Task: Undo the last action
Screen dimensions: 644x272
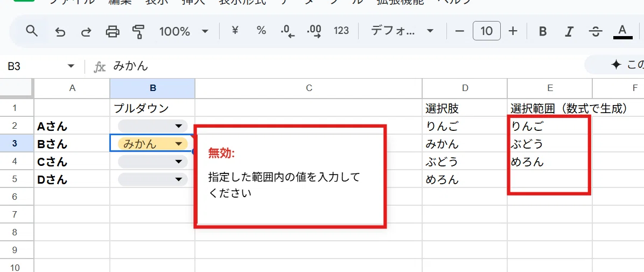Action: coord(60,31)
